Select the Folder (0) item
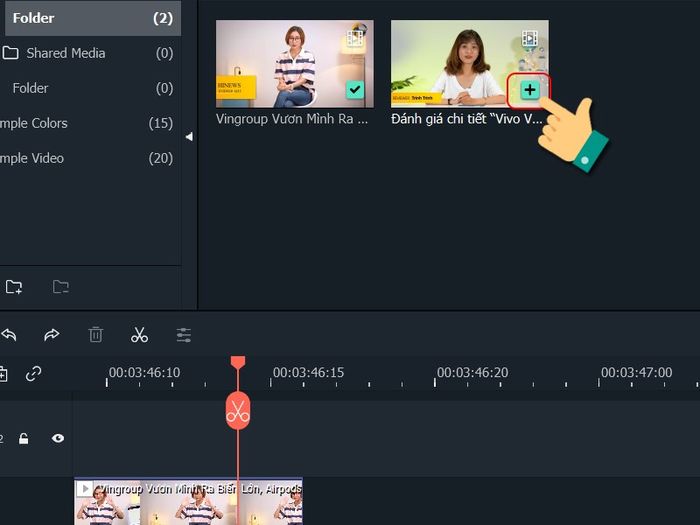This screenshot has width=700, height=525. pyautogui.click(x=93, y=88)
